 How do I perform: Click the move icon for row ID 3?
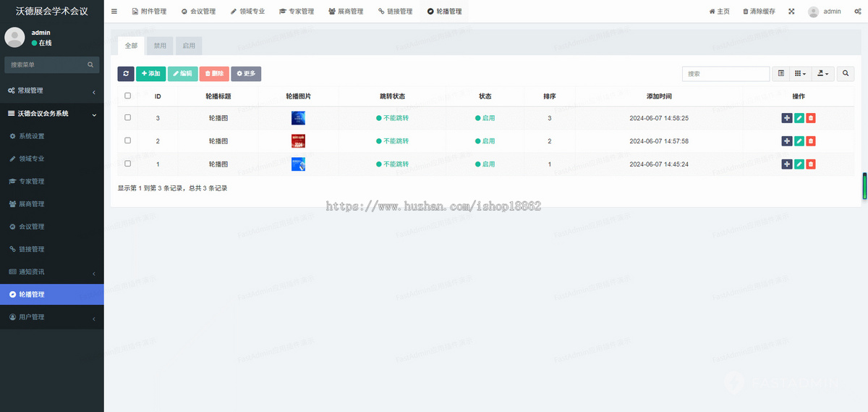(x=787, y=118)
